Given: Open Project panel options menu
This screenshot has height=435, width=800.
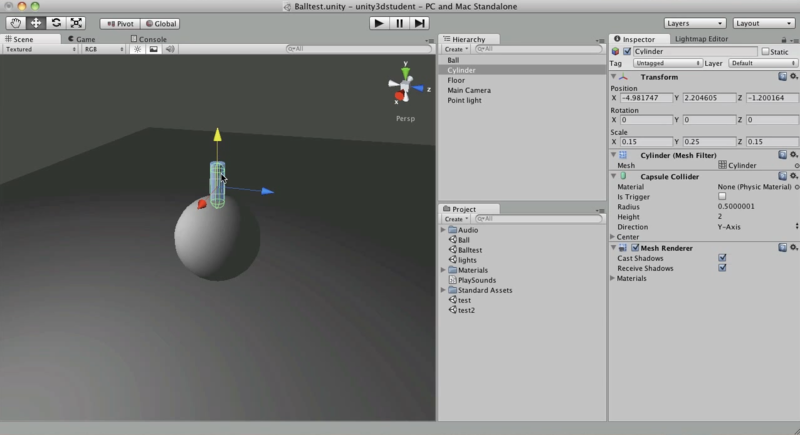Looking at the screenshot, I should click(599, 210).
